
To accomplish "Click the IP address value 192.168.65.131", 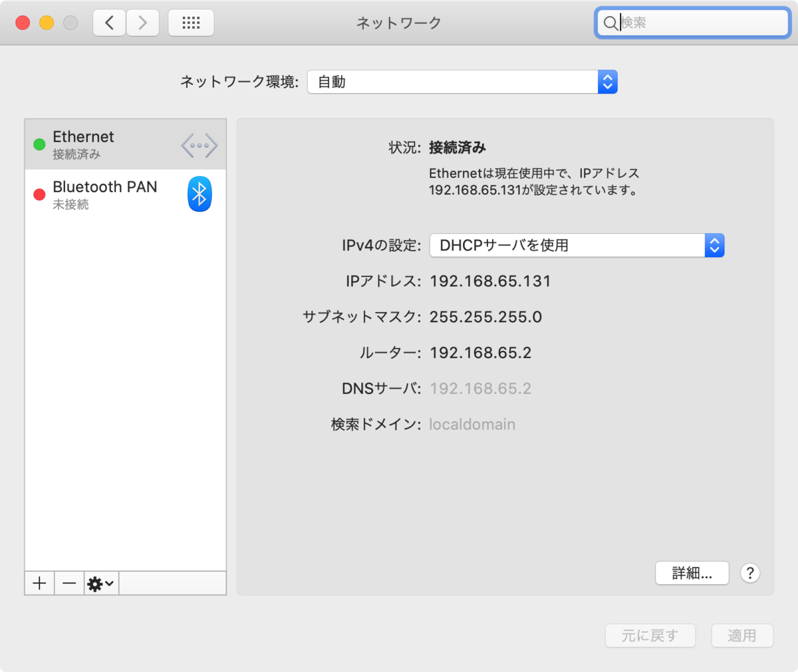I will tap(490, 281).
